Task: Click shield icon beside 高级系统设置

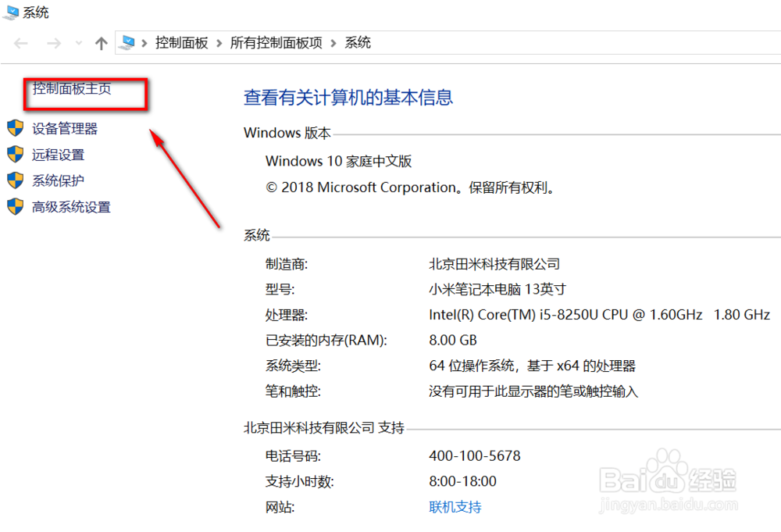Action: tap(16, 206)
